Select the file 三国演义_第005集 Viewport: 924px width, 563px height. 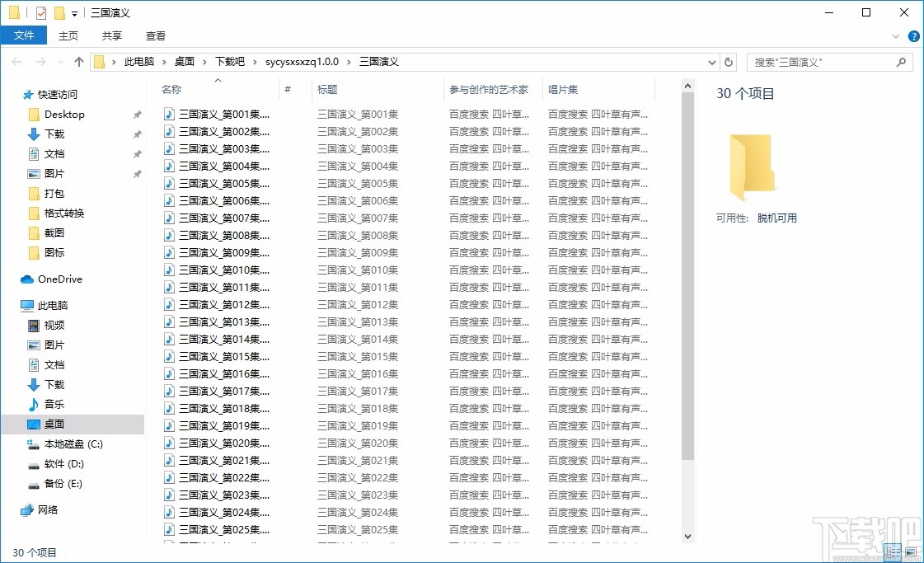click(x=217, y=183)
